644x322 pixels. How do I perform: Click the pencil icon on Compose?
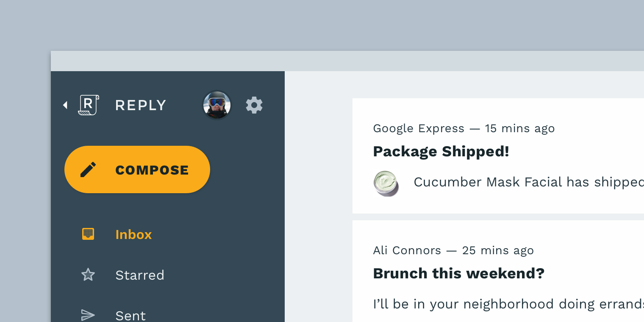[x=88, y=170]
